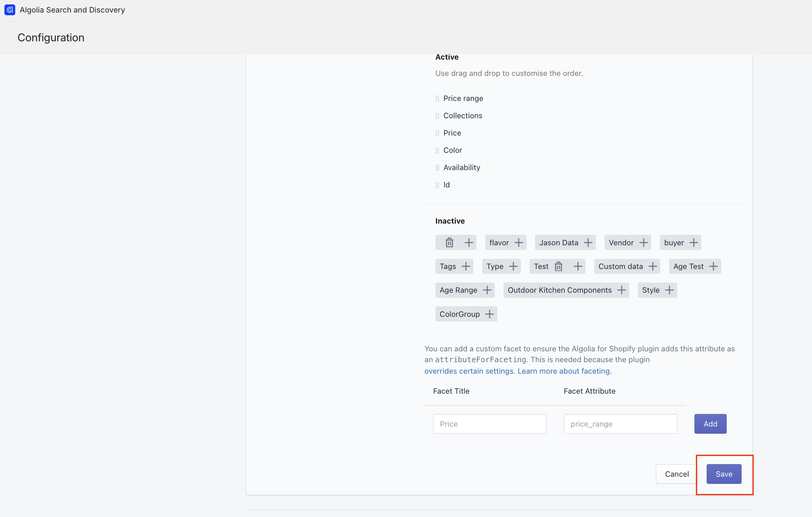Image resolution: width=812 pixels, height=517 pixels.
Task: Cancel the configuration changes
Action: point(677,474)
